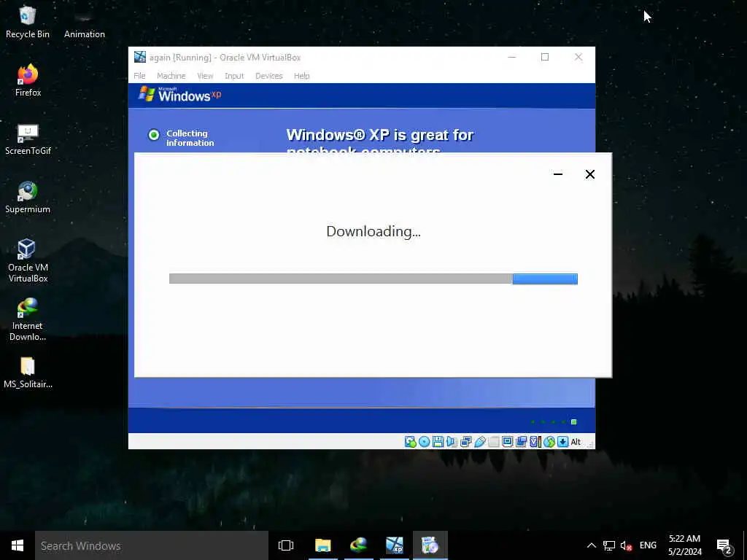
Task: Click the VirtualBox window title icon
Action: [139, 57]
